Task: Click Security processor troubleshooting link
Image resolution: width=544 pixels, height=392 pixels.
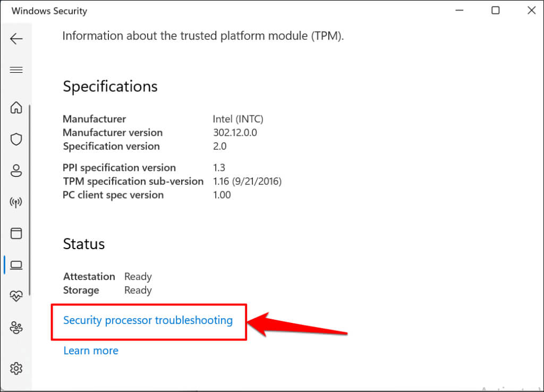Action: pos(148,320)
